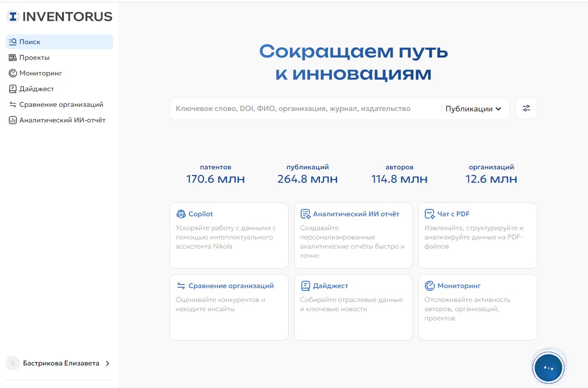This screenshot has height=388, width=588.
Task: Click the Бастрикова Елизавета profile name
Action: [x=61, y=363]
